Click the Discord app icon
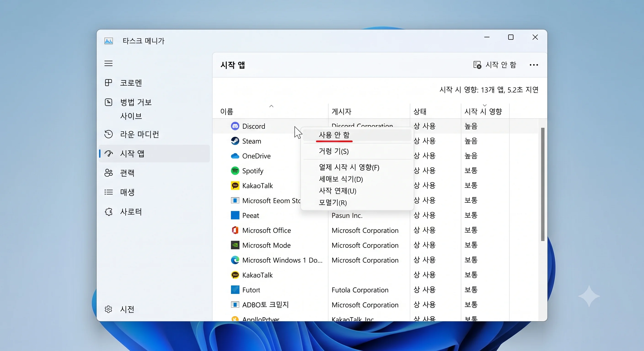 click(x=235, y=126)
